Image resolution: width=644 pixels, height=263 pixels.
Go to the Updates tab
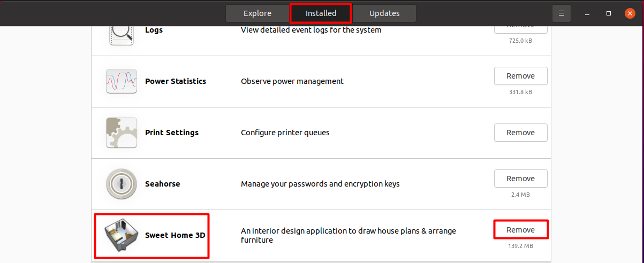(384, 13)
